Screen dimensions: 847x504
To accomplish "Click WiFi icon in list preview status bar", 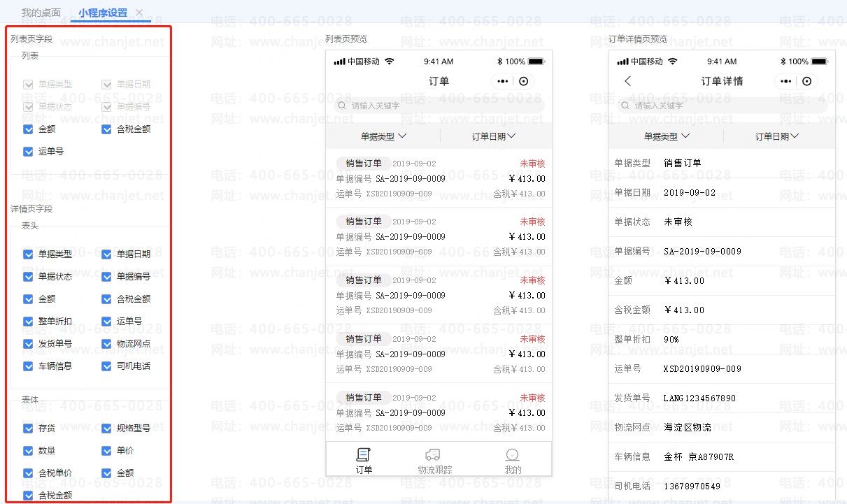I will point(390,62).
